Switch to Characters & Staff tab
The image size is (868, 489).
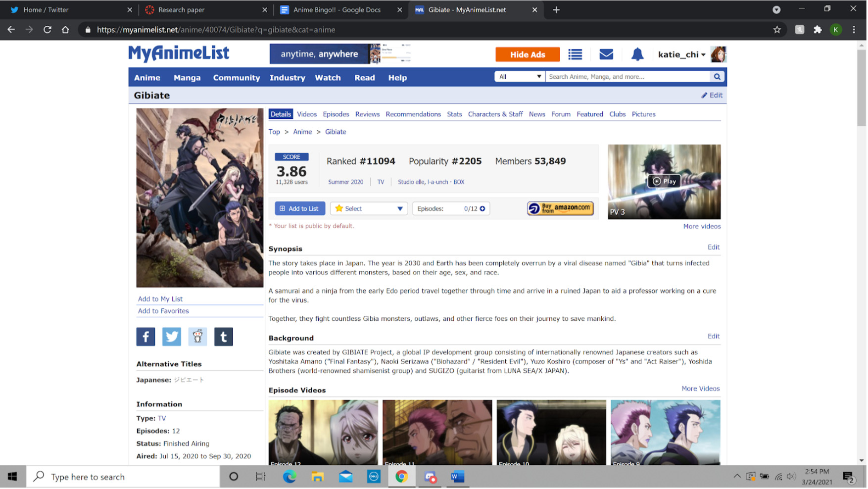[496, 114]
